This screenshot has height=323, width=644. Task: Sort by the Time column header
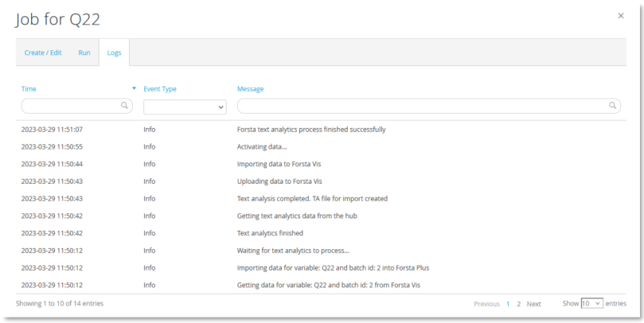(x=29, y=89)
